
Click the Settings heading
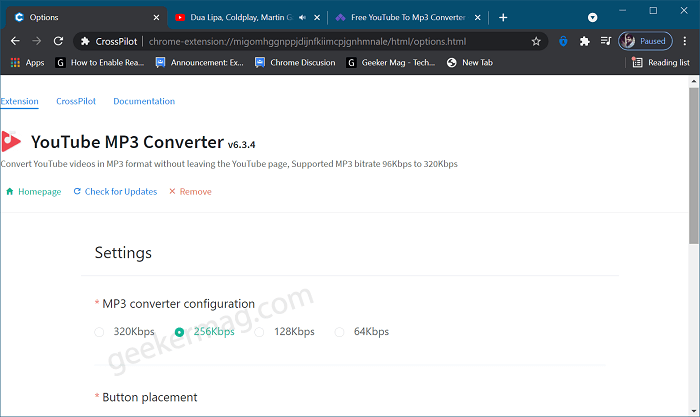tap(123, 253)
